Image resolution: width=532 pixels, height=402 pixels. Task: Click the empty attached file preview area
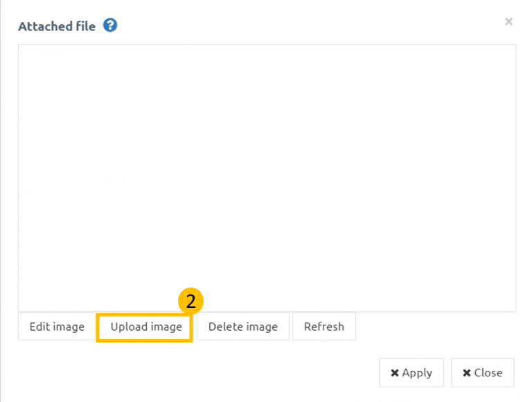tap(267, 178)
